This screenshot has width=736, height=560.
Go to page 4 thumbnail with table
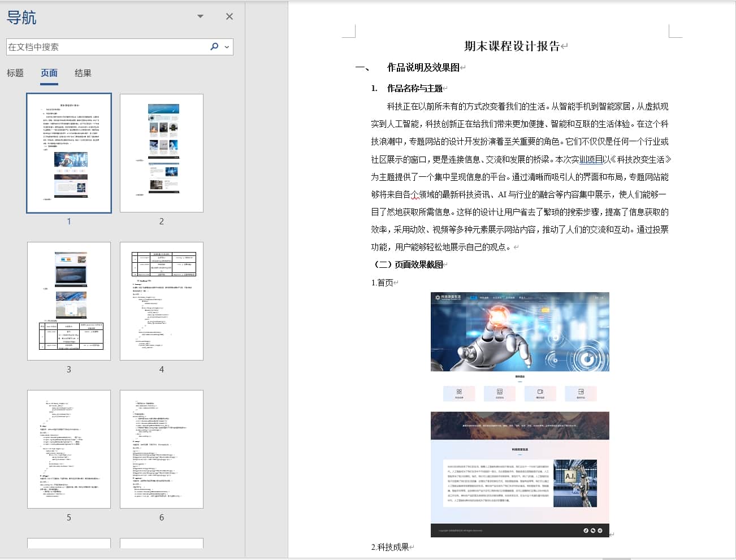tap(162, 301)
